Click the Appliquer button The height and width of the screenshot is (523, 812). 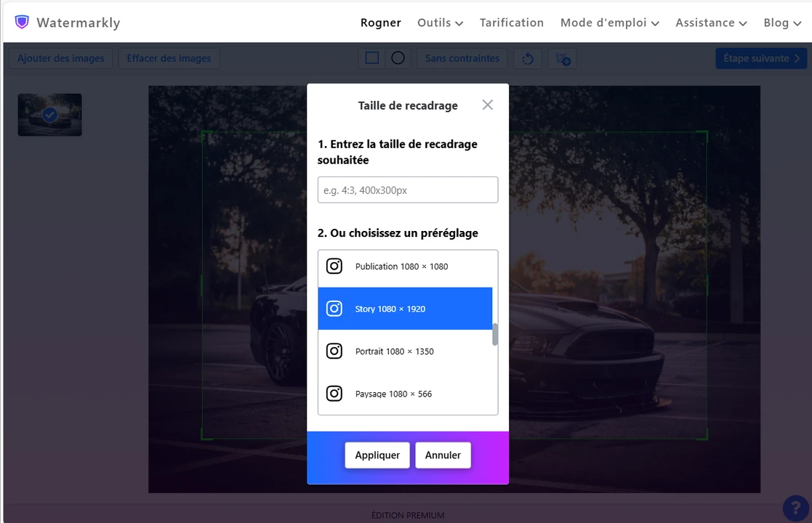[377, 455]
